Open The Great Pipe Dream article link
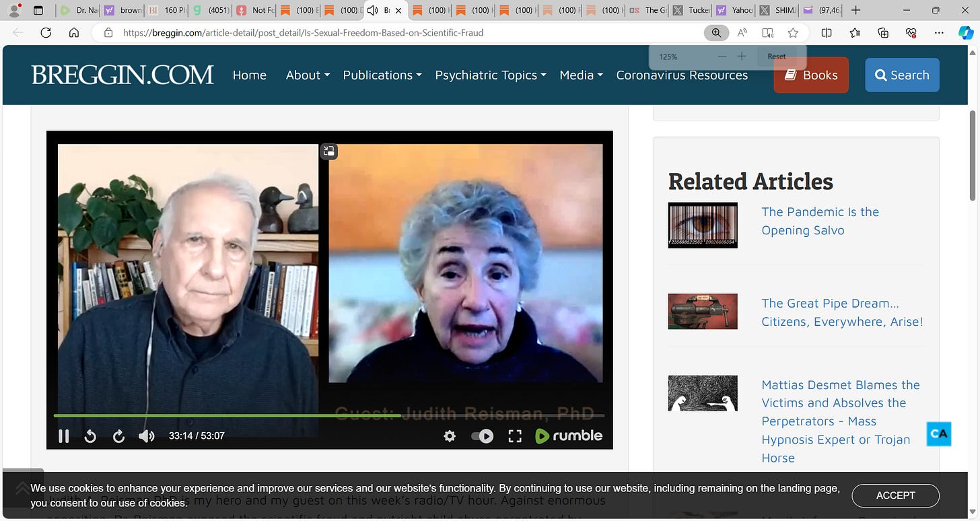 pyautogui.click(x=842, y=312)
